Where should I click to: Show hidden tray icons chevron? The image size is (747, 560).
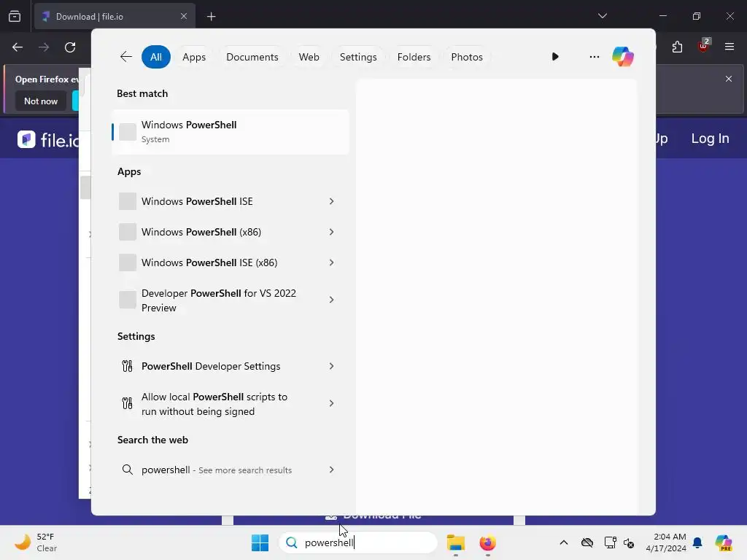[564, 542]
